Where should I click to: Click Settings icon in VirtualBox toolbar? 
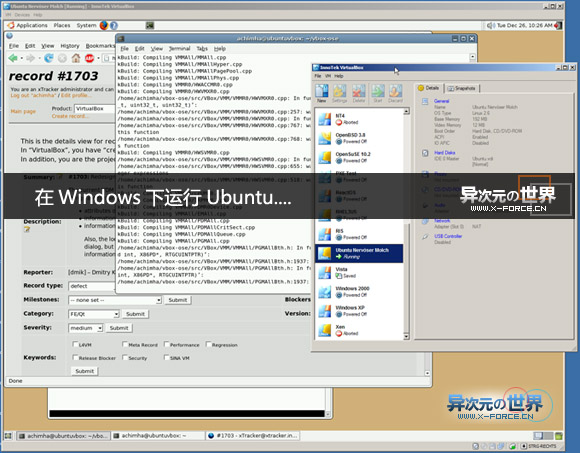[x=339, y=93]
